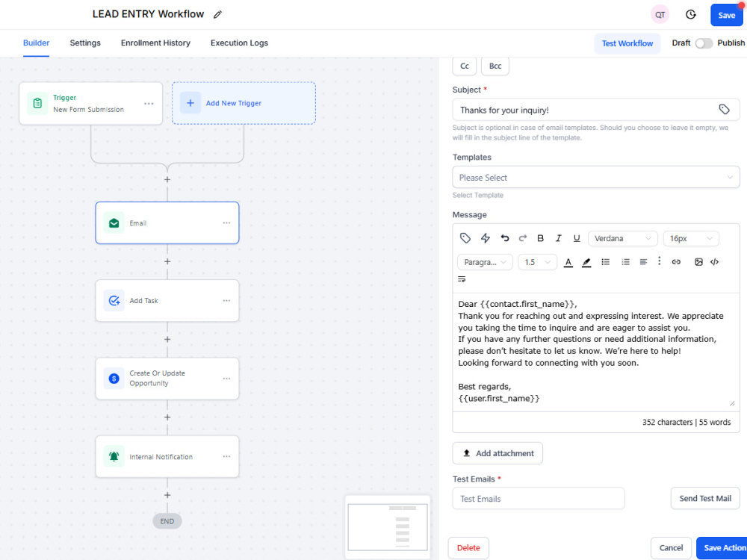This screenshot has width=747, height=560.
Task: Change highlight color with marker icon
Action: tap(586, 262)
